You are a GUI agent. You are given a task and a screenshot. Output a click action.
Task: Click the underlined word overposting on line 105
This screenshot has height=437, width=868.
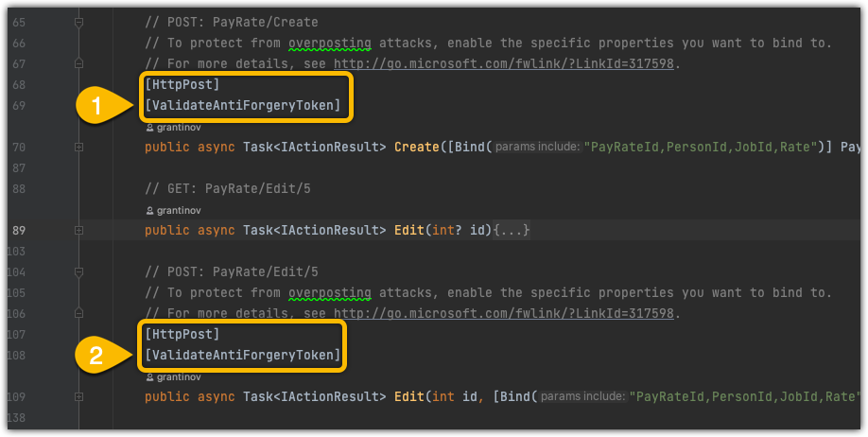coord(330,293)
